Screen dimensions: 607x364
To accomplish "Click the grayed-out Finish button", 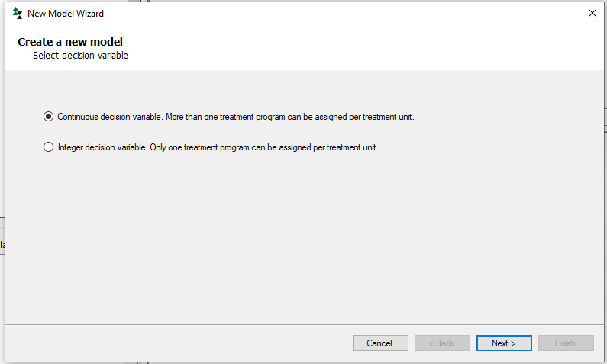I will pyautogui.click(x=566, y=343).
